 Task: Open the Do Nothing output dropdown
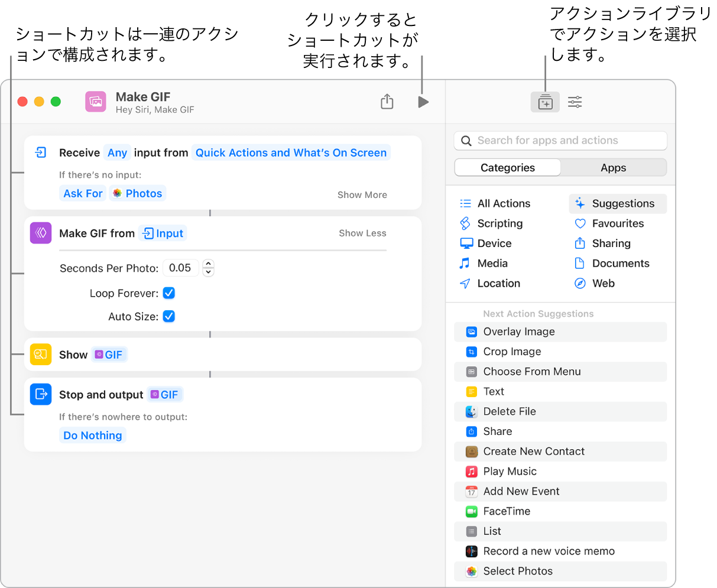point(93,436)
